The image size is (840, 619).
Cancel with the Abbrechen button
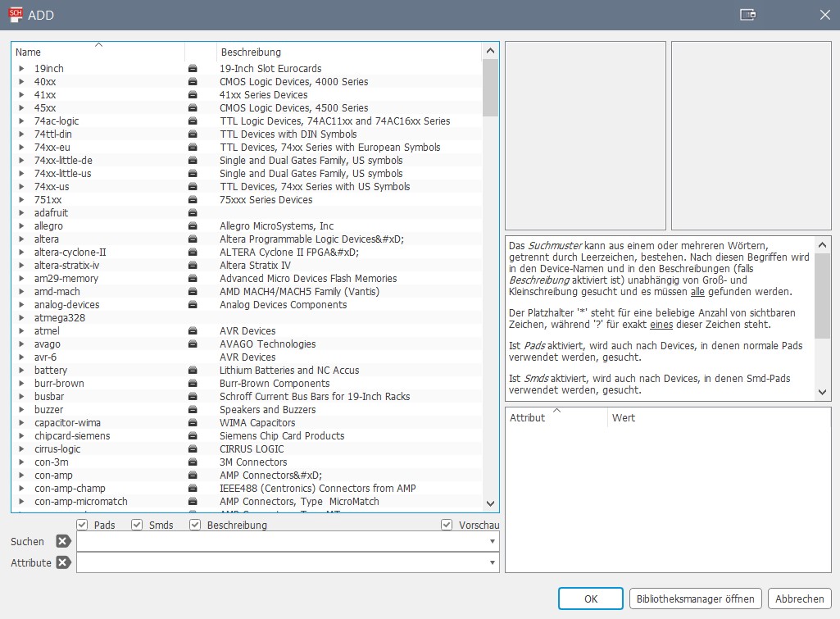[799, 599]
